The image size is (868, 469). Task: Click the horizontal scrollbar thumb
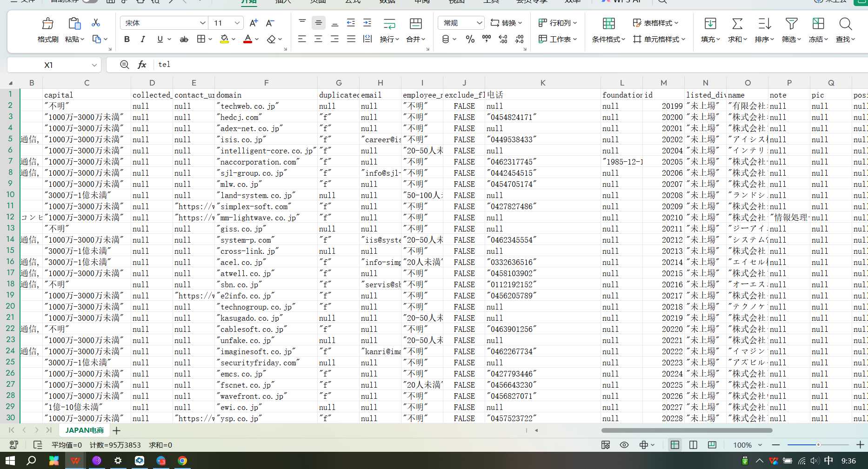tap(687, 430)
